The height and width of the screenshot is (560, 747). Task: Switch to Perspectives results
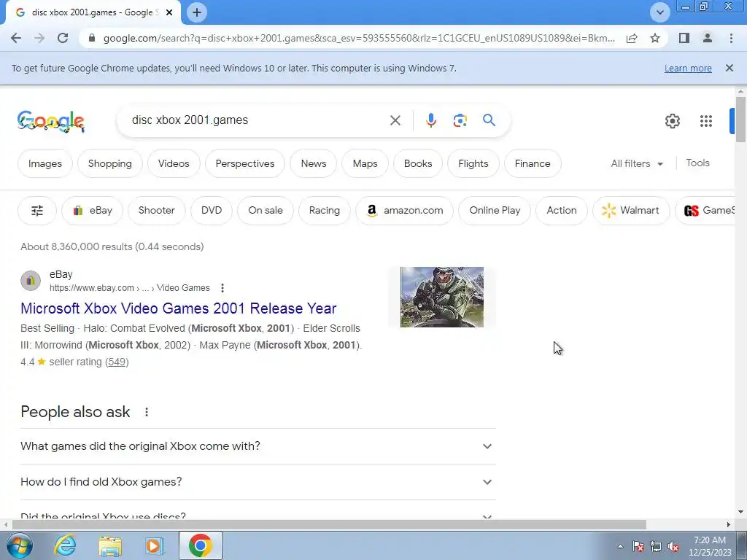point(245,163)
